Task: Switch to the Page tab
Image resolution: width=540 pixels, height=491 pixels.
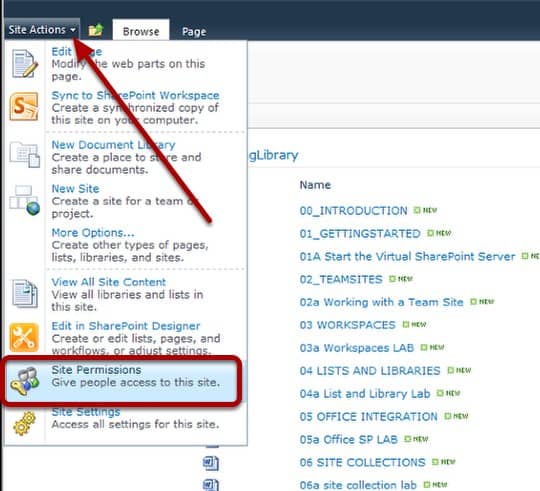Action: (x=194, y=32)
